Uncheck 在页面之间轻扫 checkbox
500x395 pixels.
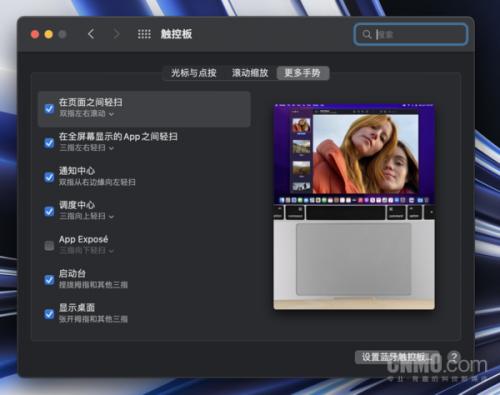(x=49, y=109)
